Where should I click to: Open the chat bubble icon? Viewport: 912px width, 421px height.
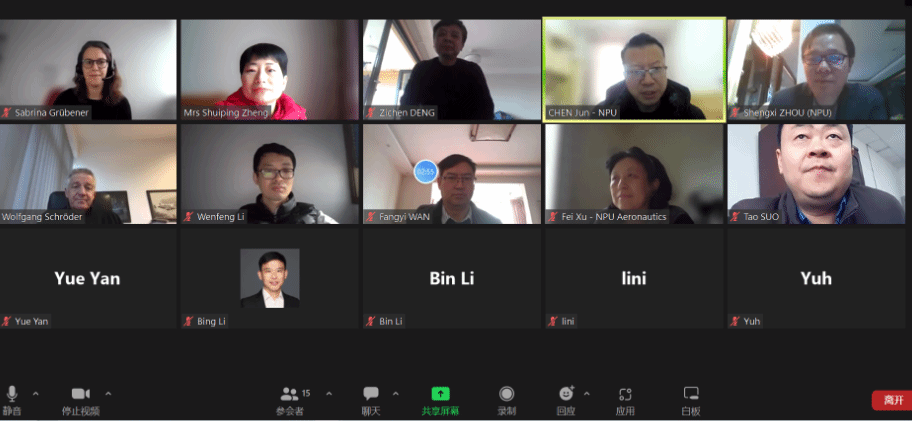click(370, 394)
